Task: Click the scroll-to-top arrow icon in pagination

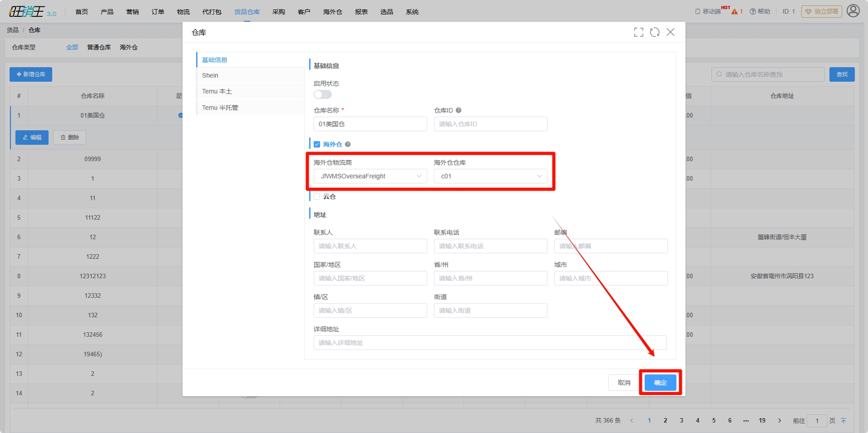Action: click(843, 421)
